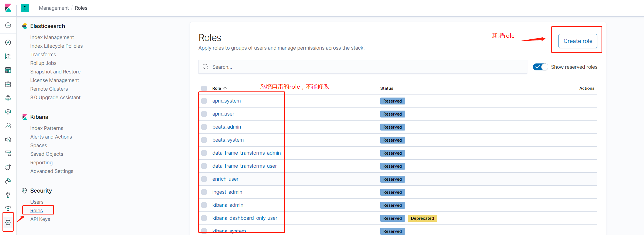Open Advanced Settings under Kibana
This screenshot has height=235, width=644.
coord(52,171)
